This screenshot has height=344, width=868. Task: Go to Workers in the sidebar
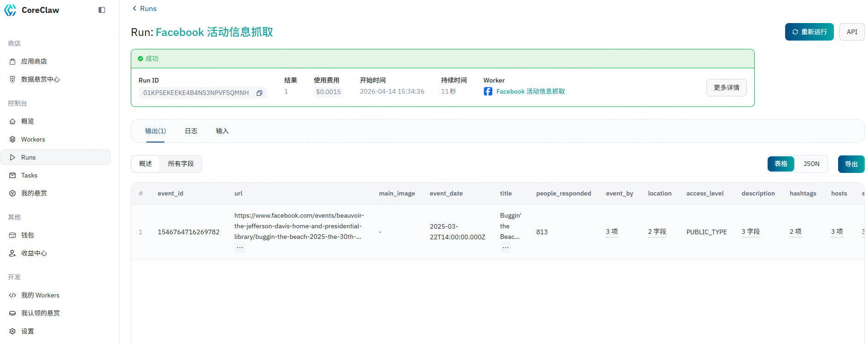click(33, 139)
